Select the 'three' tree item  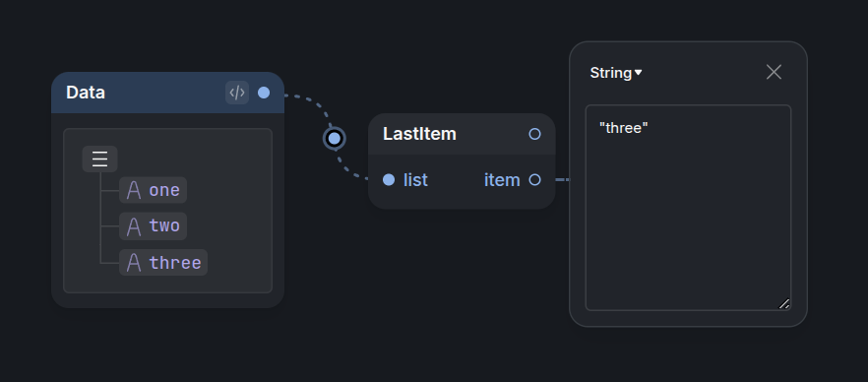[163, 263]
